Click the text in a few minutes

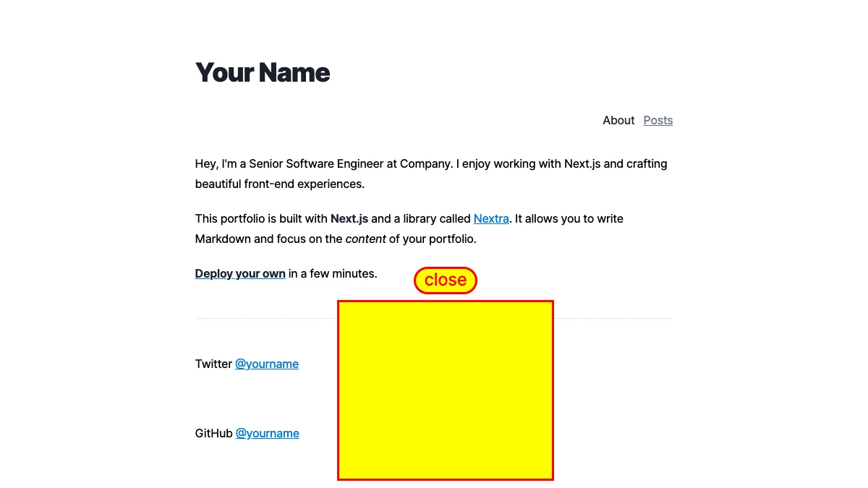(333, 273)
